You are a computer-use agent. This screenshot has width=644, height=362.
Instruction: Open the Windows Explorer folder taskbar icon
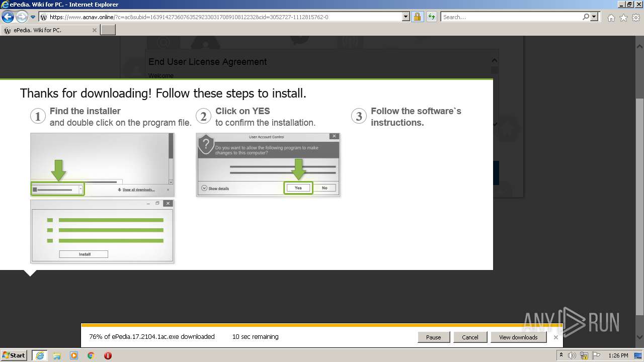(x=57, y=355)
